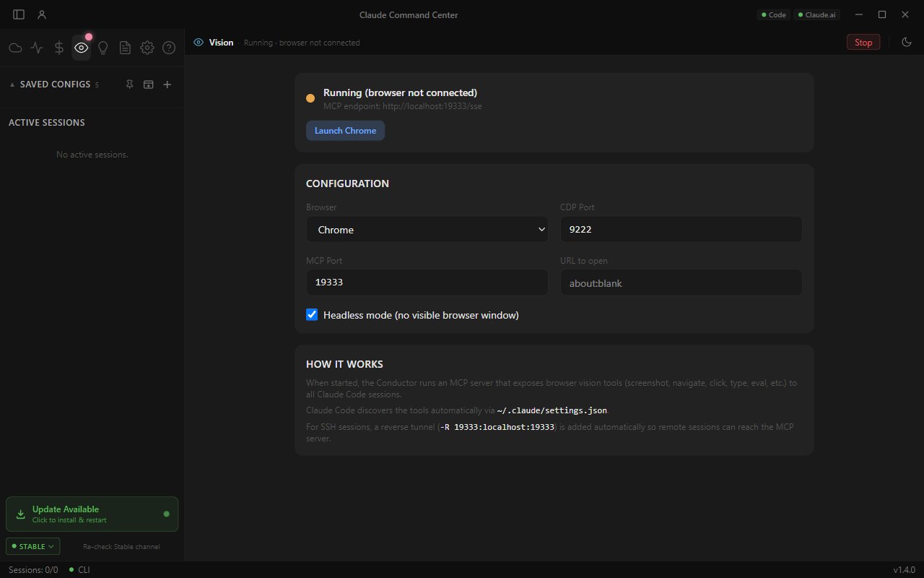Click the user account icon in title bar
Screen dimensions: 924x578
coord(42,14)
